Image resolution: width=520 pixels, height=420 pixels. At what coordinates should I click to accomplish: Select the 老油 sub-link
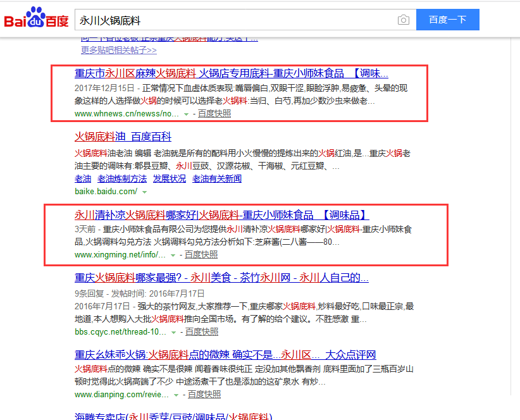[83, 179]
